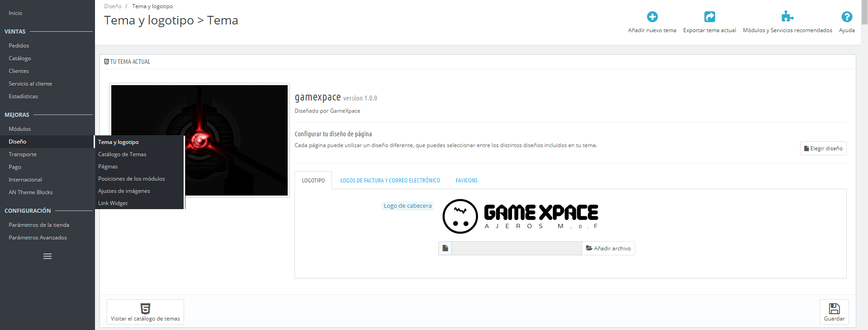Go to Inicio in the sidebar
This screenshot has height=330, width=868.
pyautogui.click(x=15, y=13)
